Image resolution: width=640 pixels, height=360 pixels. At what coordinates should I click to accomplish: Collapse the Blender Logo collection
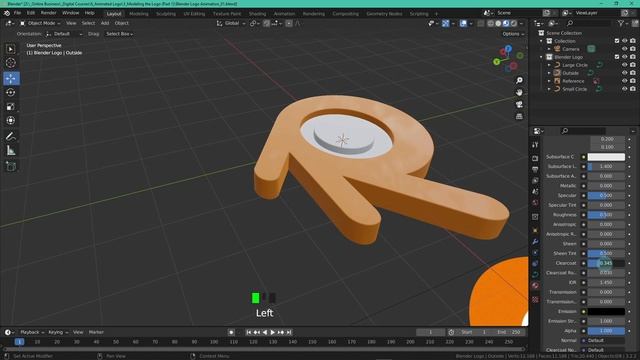[541, 57]
